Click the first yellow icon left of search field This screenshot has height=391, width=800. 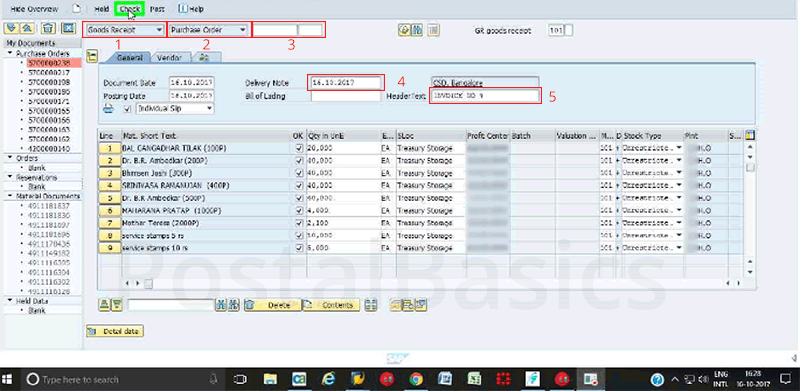104,305
